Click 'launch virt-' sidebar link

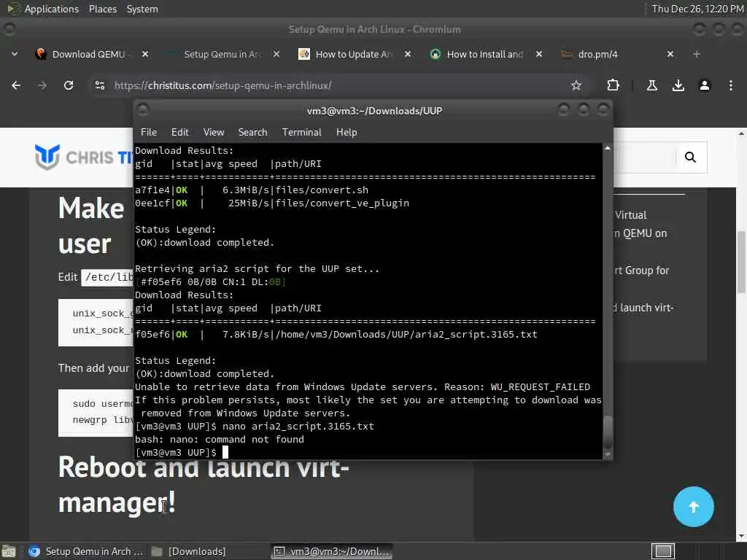click(643, 308)
